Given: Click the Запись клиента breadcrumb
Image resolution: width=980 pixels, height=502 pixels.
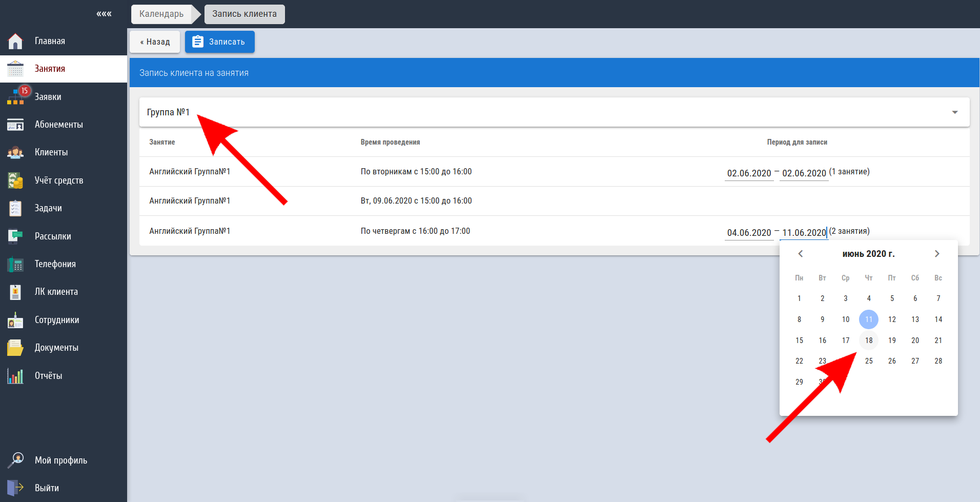Looking at the screenshot, I should click(x=244, y=14).
